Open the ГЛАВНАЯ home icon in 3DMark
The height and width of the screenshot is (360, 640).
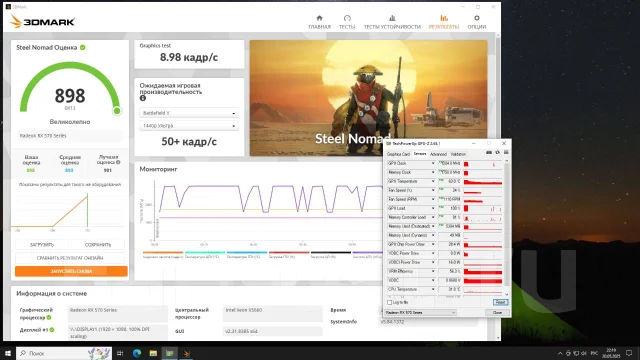coord(319,18)
